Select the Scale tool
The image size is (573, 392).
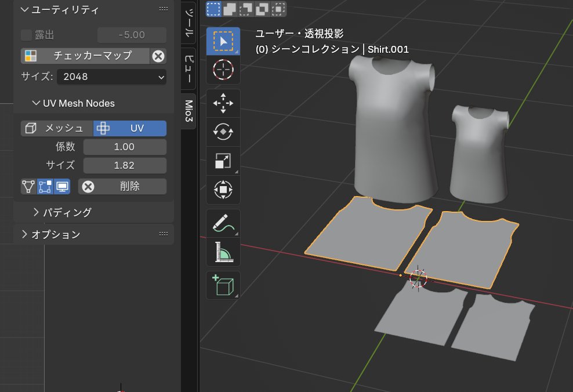point(223,161)
